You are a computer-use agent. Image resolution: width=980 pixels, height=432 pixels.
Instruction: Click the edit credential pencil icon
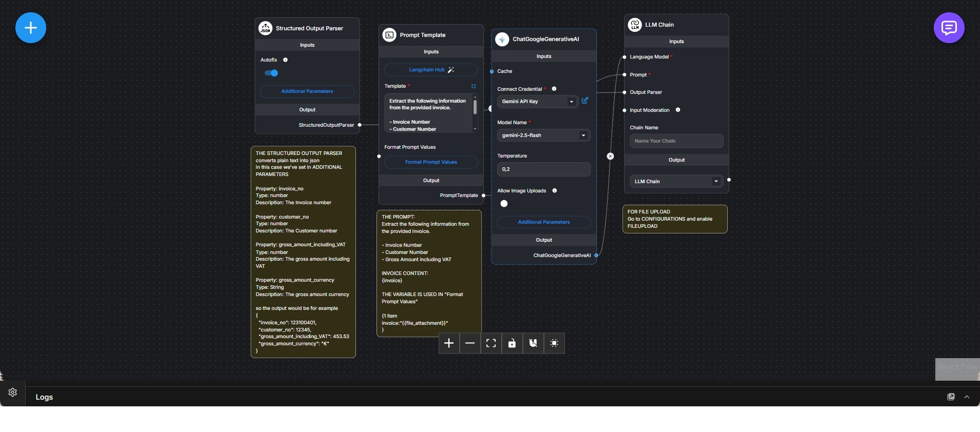(585, 101)
